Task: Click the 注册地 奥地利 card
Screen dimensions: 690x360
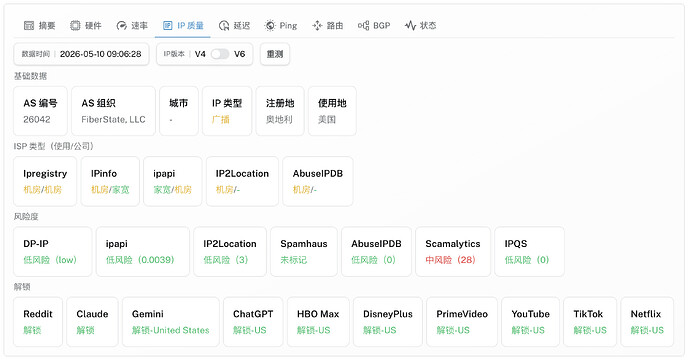Action: click(x=280, y=111)
